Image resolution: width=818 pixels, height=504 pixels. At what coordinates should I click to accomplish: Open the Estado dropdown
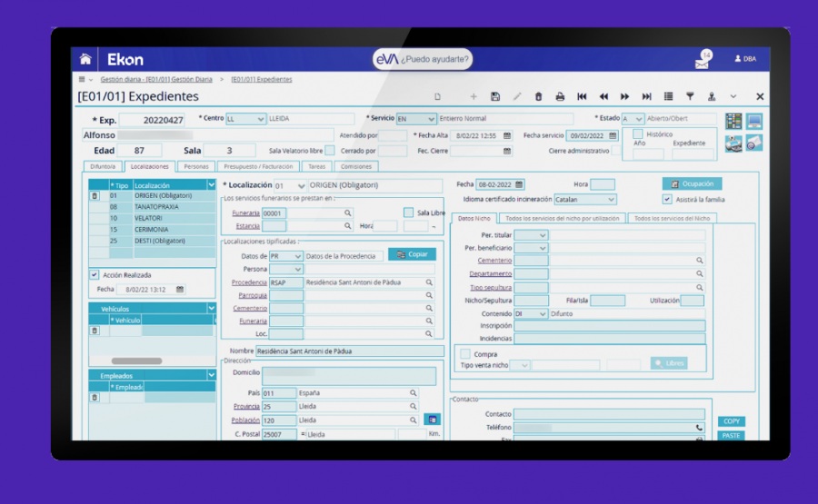point(639,119)
